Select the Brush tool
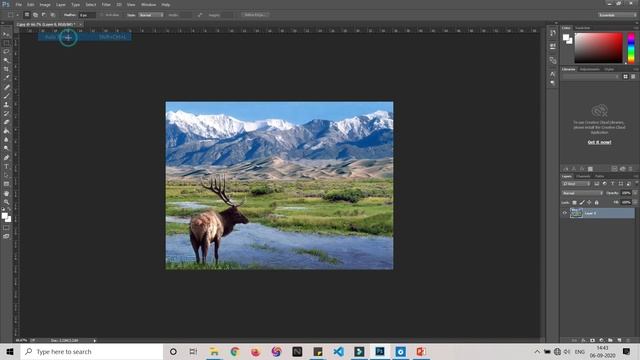This screenshot has width=640, height=360. (x=6, y=96)
